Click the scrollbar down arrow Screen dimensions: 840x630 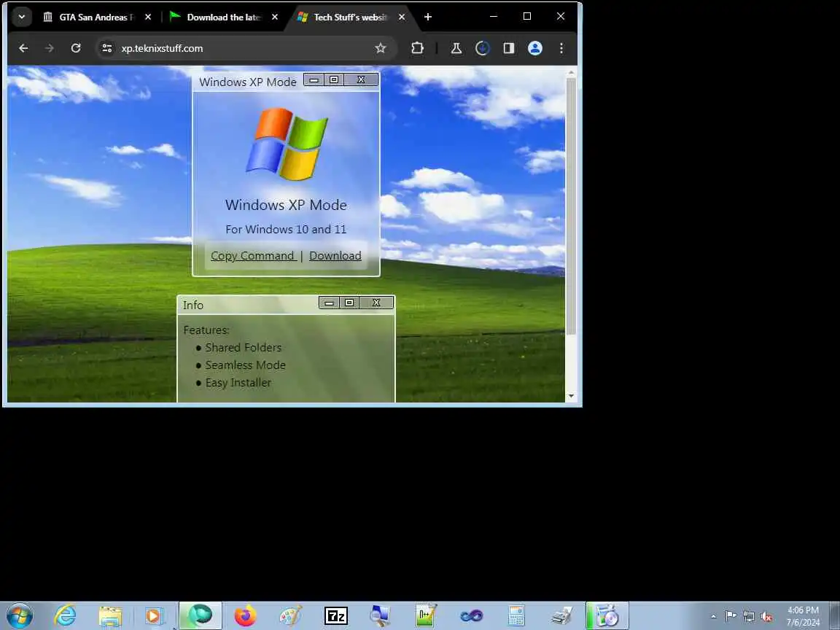coord(571,396)
